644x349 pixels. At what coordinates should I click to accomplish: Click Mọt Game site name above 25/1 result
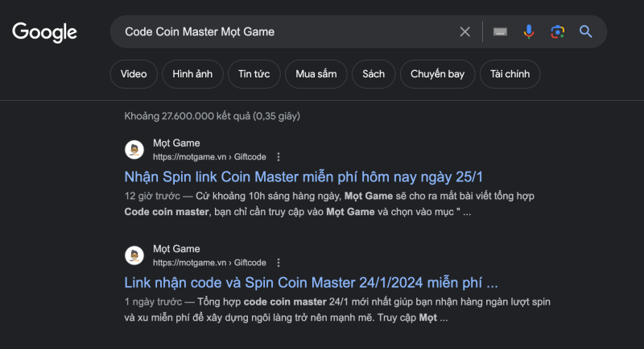[x=176, y=143]
